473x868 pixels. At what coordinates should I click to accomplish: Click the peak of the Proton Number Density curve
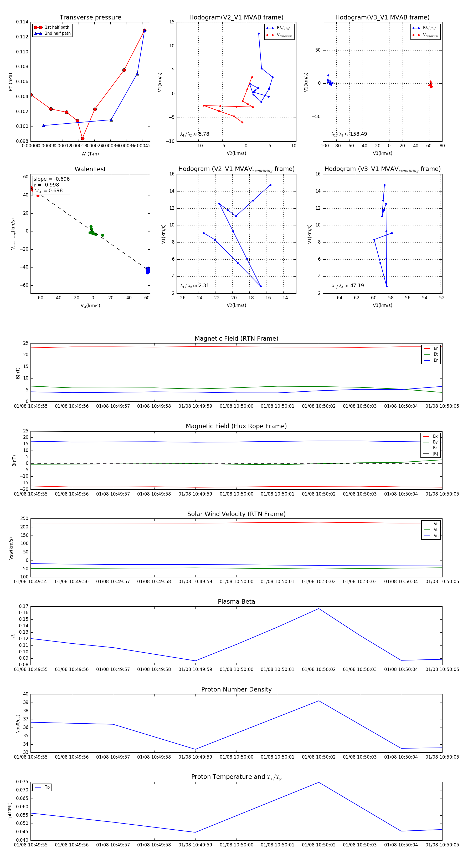tap(319, 701)
